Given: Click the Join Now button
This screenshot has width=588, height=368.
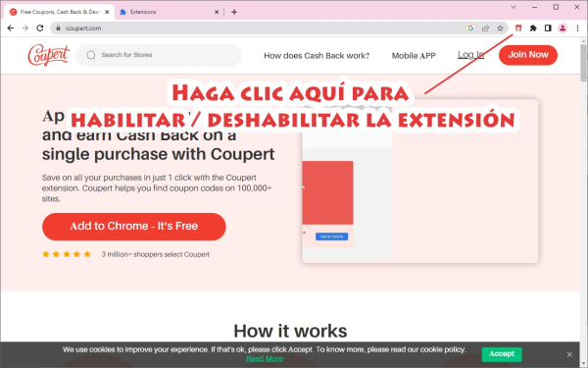Looking at the screenshot, I should click(x=528, y=55).
